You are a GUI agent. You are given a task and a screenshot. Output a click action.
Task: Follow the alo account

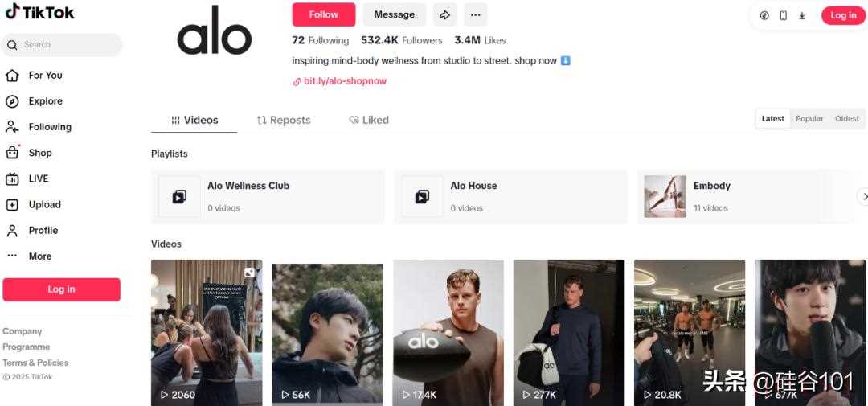click(x=324, y=15)
